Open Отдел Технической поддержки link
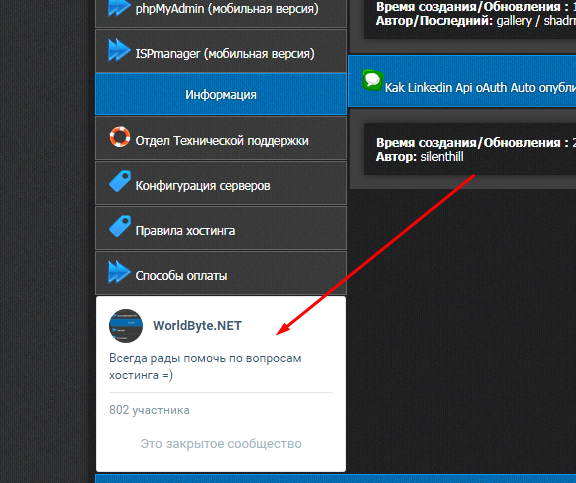The height and width of the screenshot is (483, 576). pos(221,138)
